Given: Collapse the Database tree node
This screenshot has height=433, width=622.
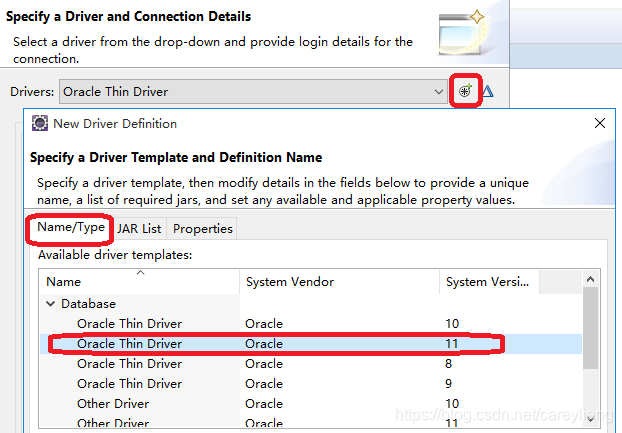Looking at the screenshot, I should tap(50, 304).
